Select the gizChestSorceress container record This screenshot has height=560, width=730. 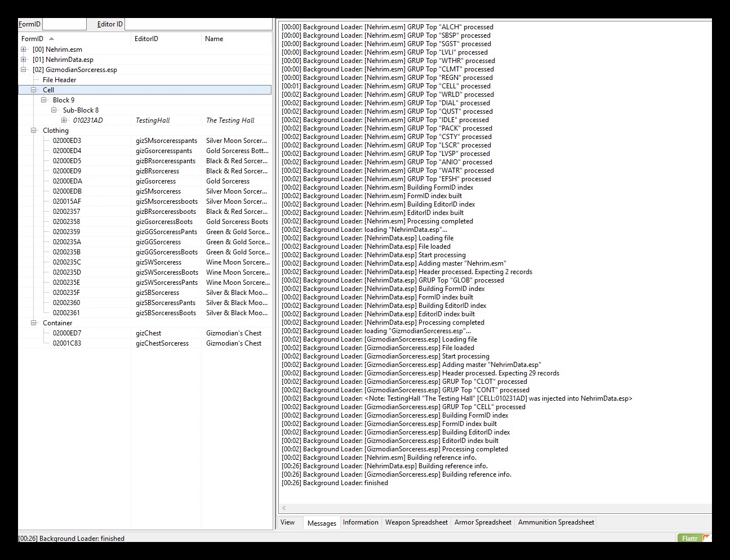pyautogui.click(x=162, y=343)
